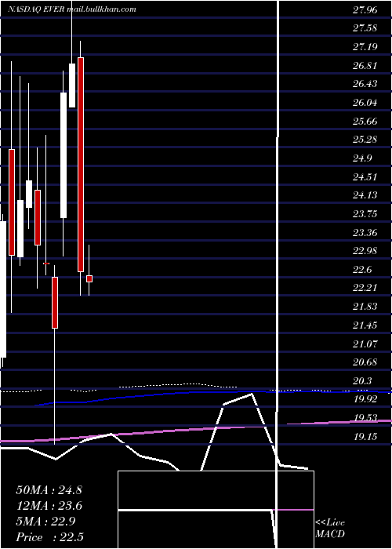This screenshot has width=392, height=549.
Task: Click the 50MA : 24.8 readout
Action: pyautogui.click(x=49, y=490)
